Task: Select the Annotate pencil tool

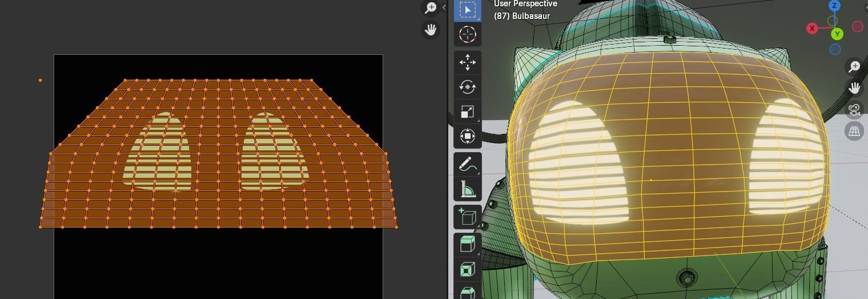Action: [x=467, y=164]
